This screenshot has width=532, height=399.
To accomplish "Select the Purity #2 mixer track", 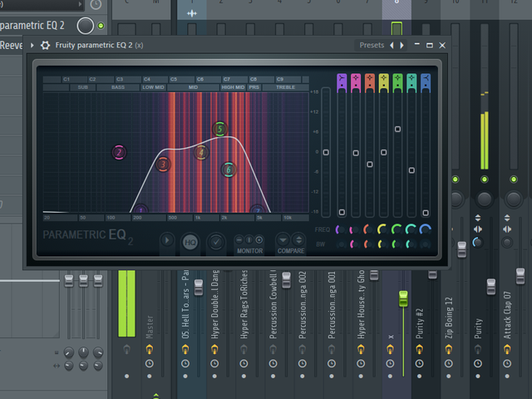I will point(419,323).
